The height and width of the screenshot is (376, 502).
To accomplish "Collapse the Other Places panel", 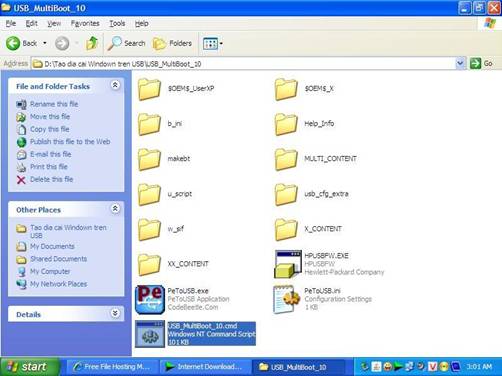I will 115,209.
